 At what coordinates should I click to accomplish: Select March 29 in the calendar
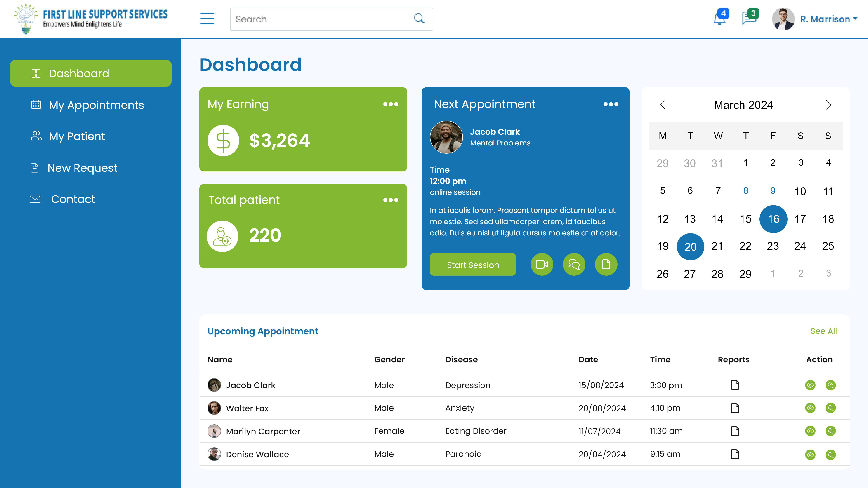(x=745, y=274)
